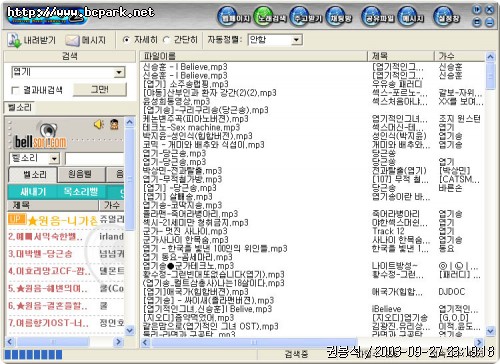Enable the 결과내검색 checkbox
500x364 pixels.
[15, 90]
